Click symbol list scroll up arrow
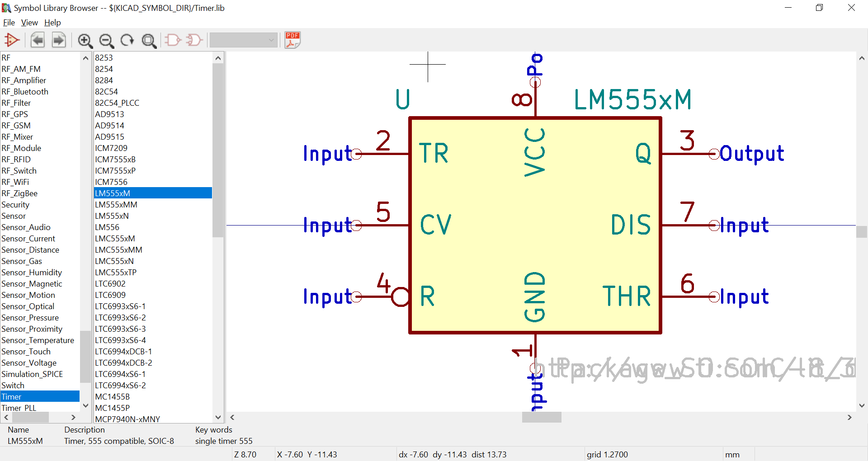The width and height of the screenshot is (868, 461). [218, 58]
